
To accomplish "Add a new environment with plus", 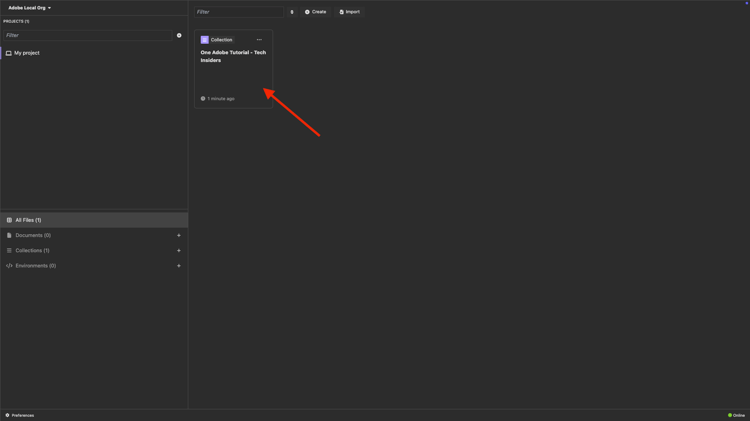I will pyautogui.click(x=179, y=266).
